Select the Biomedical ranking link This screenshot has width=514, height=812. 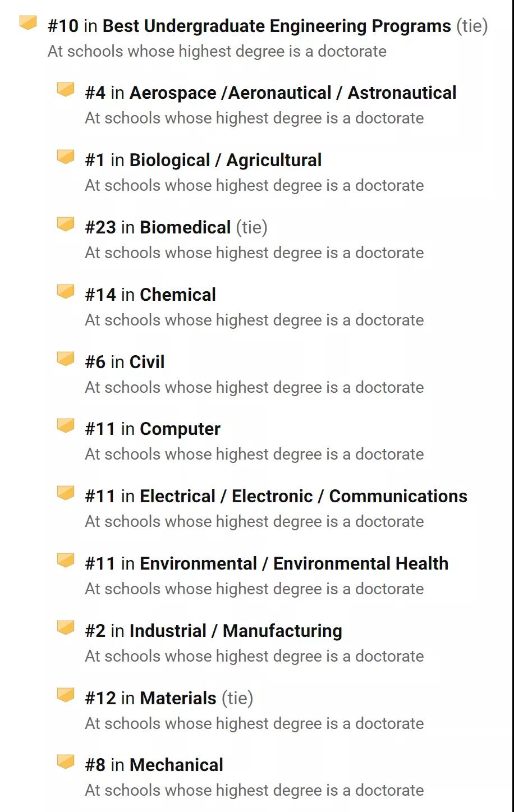click(185, 227)
